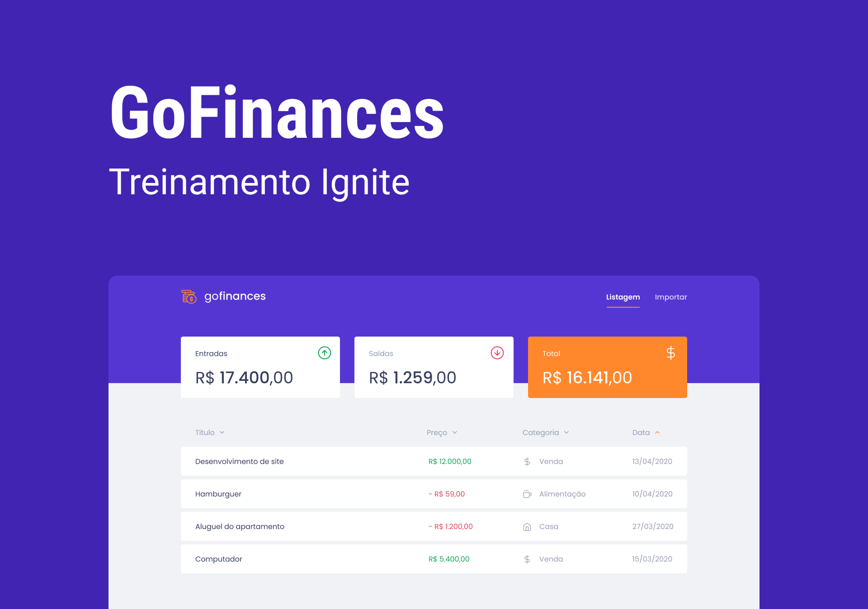Click the dollar icon in the Computador row
This screenshot has height=609, width=868.
coord(527,559)
